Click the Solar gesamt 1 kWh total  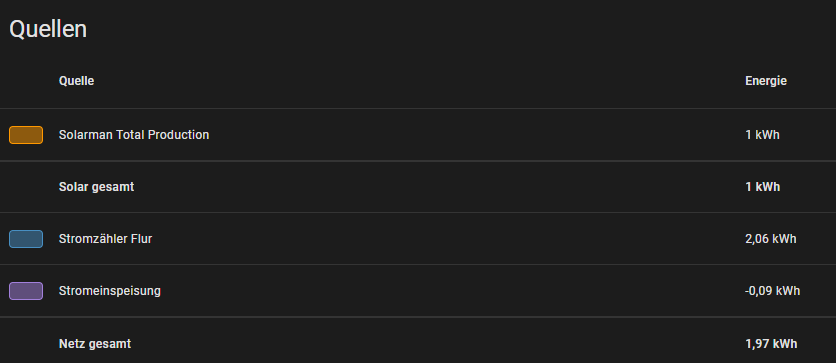point(762,187)
